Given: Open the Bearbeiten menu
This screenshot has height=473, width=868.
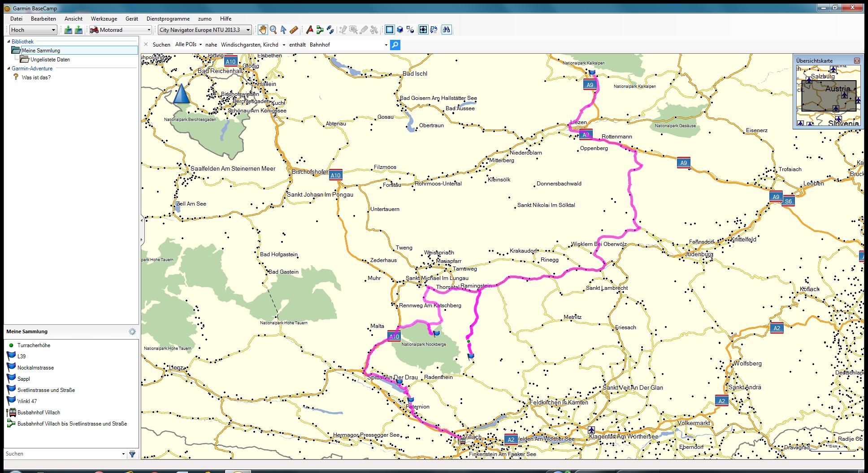Looking at the screenshot, I should 43,19.
